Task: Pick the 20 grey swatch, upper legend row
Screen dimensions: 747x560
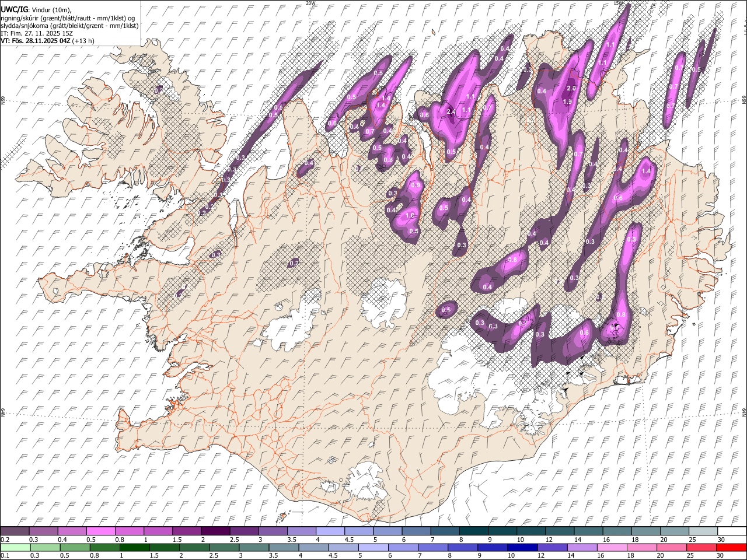Action: [674, 531]
